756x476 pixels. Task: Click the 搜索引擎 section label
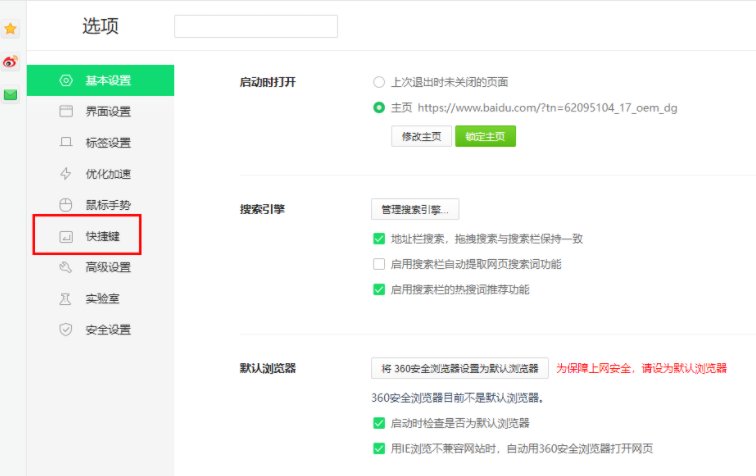click(x=262, y=209)
